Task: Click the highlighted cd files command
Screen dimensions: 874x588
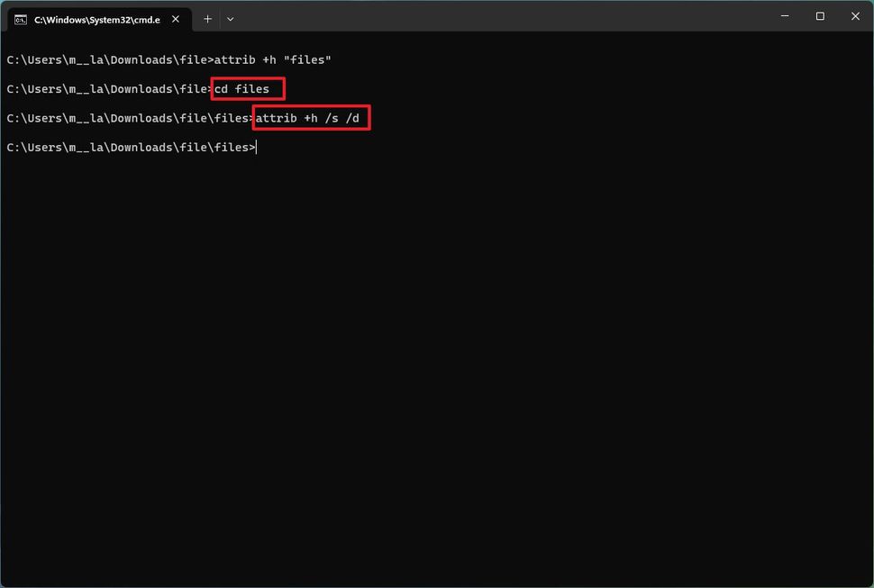Action: pyautogui.click(x=247, y=88)
